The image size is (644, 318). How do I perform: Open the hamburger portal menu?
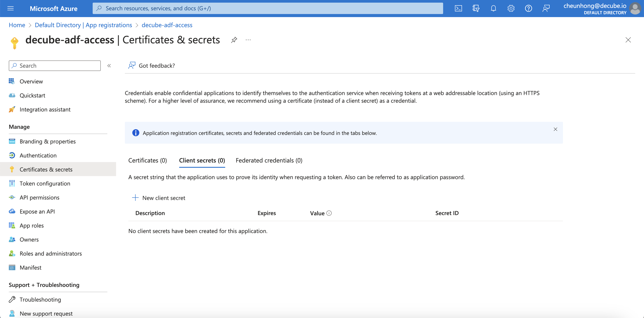11,9
